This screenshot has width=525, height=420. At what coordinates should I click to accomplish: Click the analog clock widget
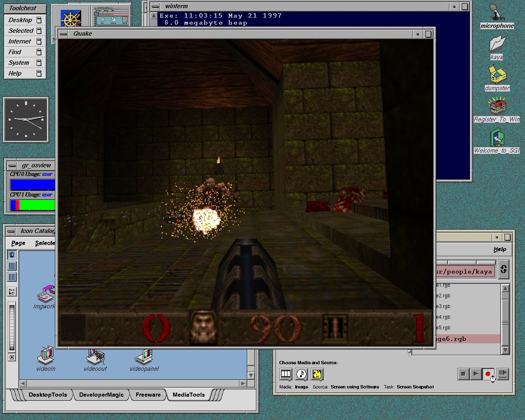coord(26,120)
